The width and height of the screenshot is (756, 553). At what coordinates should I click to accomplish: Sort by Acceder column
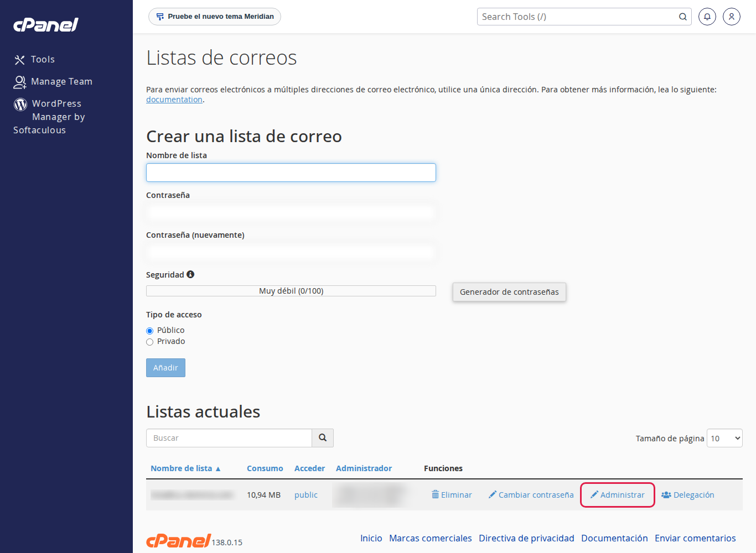pos(309,468)
